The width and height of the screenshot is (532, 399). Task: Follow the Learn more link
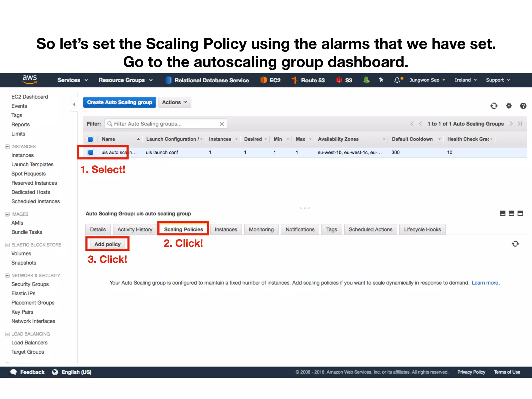coord(485,283)
